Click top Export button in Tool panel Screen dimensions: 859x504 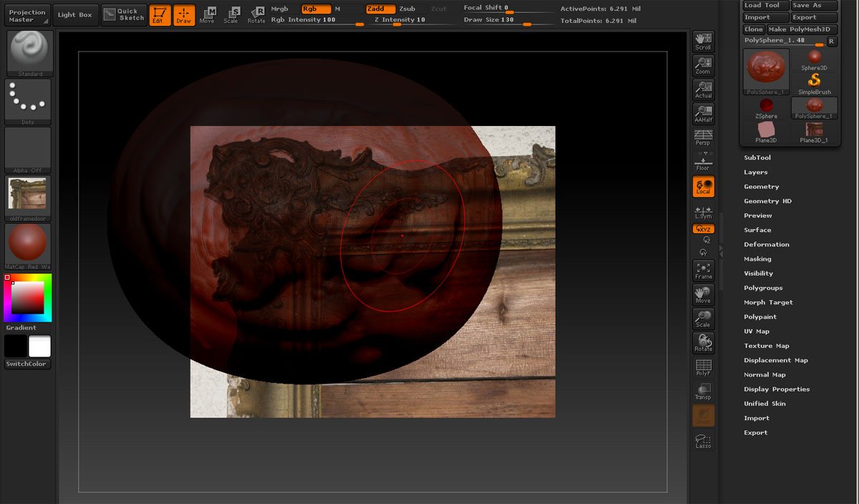814,17
